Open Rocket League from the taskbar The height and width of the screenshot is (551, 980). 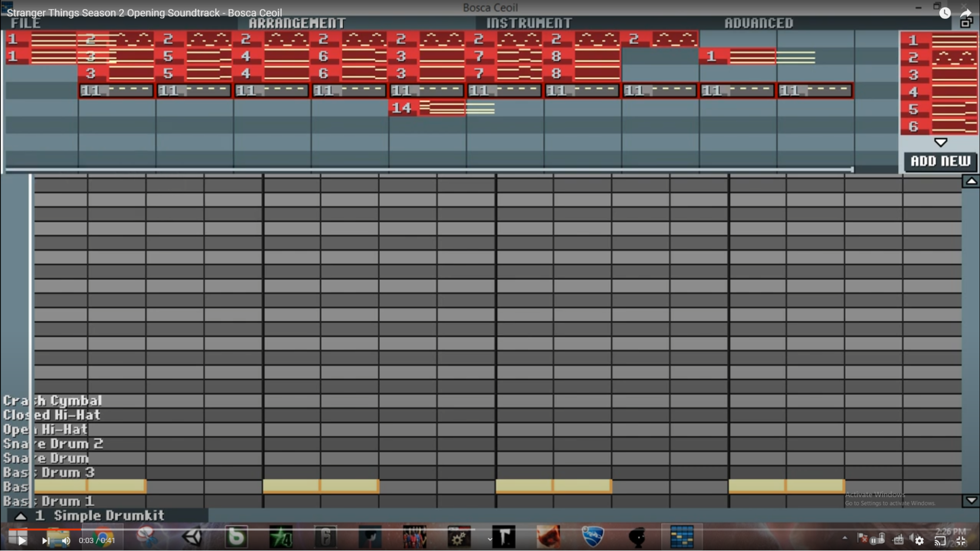(593, 537)
